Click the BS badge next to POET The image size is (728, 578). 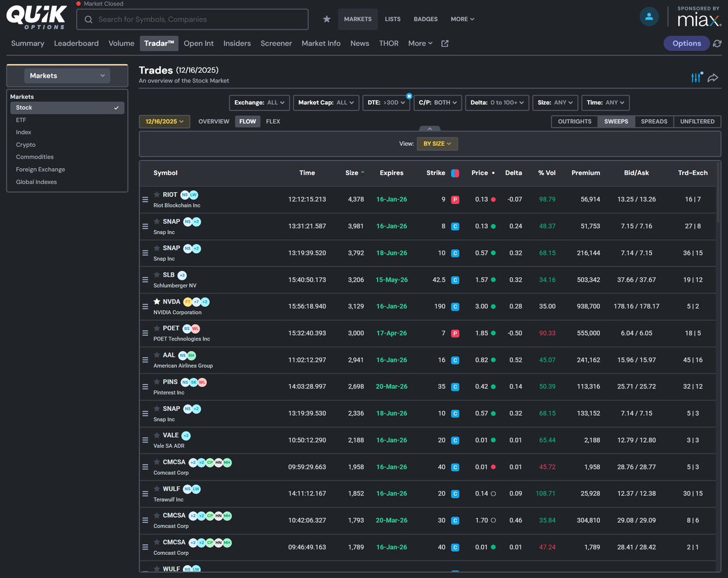point(187,328)
